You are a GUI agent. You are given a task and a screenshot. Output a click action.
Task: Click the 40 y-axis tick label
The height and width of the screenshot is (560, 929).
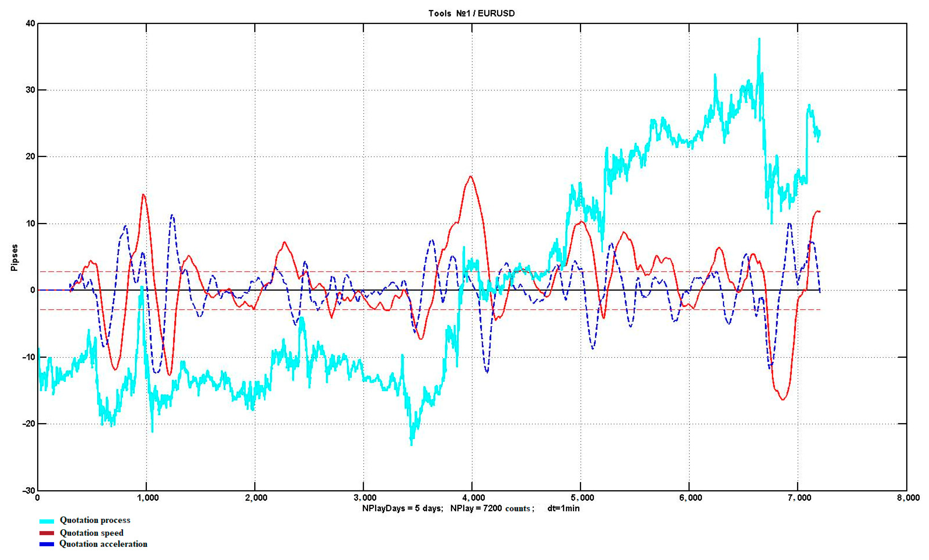[30, 23]
